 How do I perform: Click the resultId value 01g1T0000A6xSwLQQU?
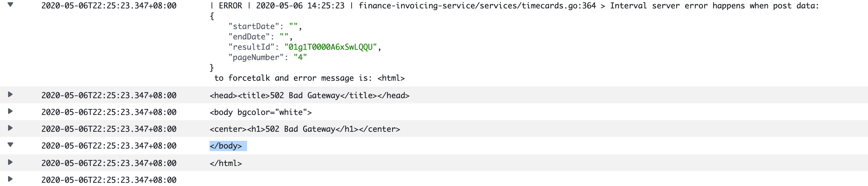[x=330, y=47]
